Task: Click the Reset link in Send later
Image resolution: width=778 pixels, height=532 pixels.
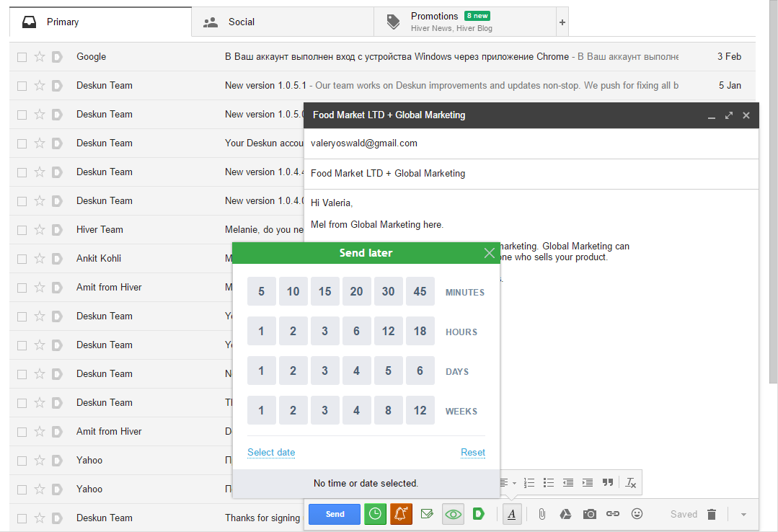Action: (473, 452)
